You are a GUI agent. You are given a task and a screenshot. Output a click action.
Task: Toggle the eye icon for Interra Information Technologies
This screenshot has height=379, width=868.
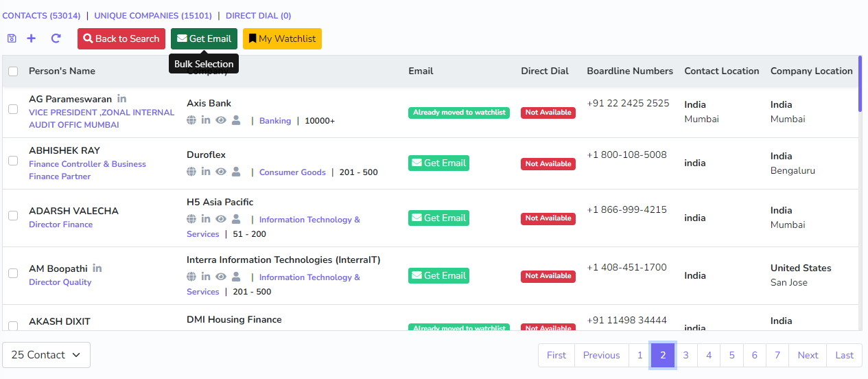[221, 277]
